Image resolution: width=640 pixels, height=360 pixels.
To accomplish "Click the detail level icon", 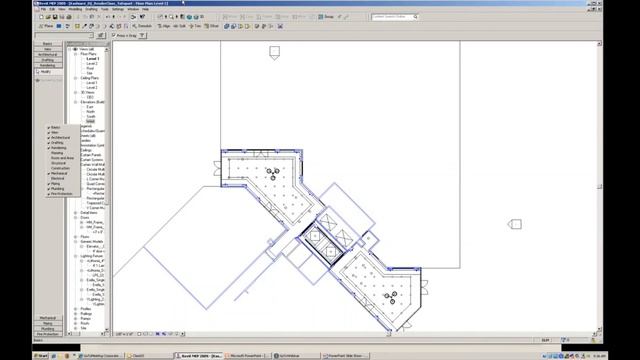I will pyautogui.click(x=139, y=334).
